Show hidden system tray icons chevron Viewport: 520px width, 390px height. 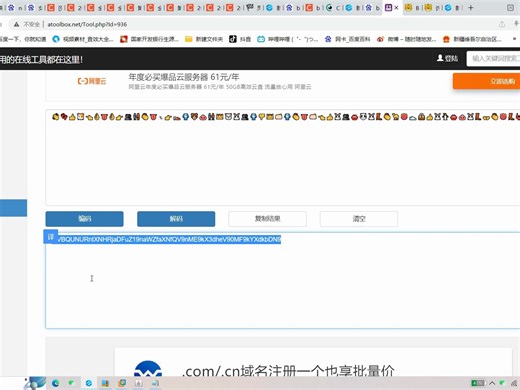(x=492, y=383)
